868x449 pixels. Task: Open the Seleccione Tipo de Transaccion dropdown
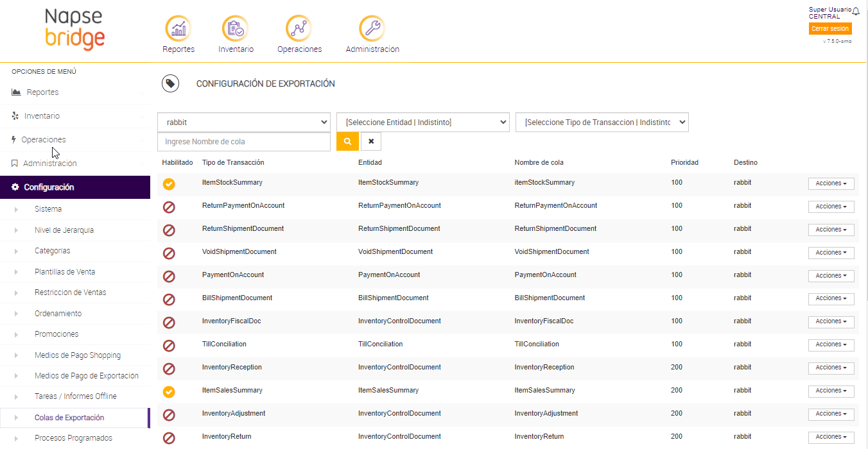(x=602, y=122)
